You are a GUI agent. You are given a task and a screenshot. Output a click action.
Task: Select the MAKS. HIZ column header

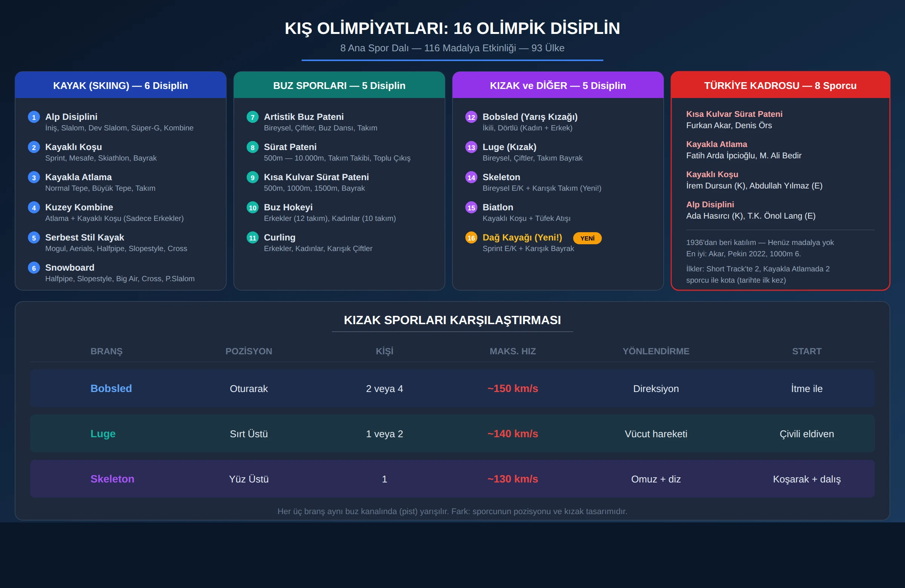tap(512, 351)
